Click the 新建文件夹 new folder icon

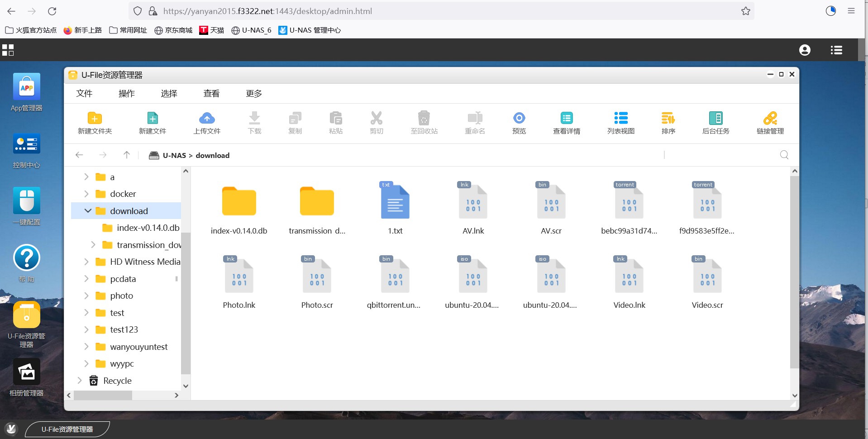pos(95,119)
